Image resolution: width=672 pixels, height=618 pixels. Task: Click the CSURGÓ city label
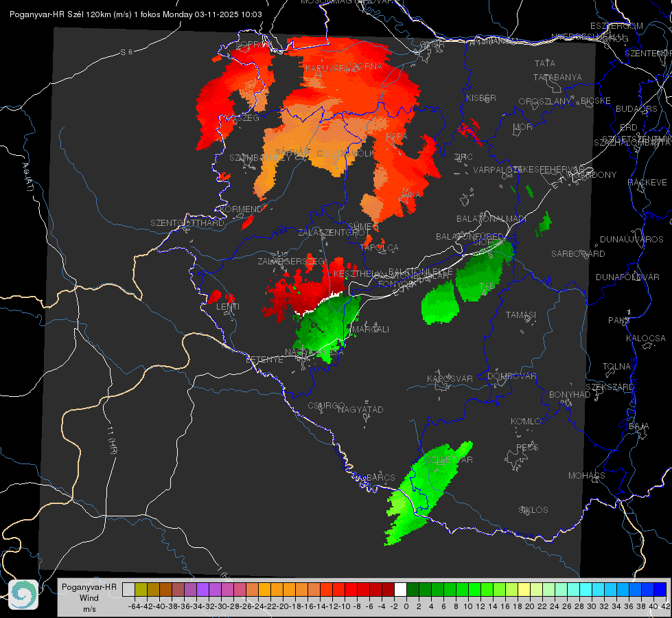[x=326, y=405]
